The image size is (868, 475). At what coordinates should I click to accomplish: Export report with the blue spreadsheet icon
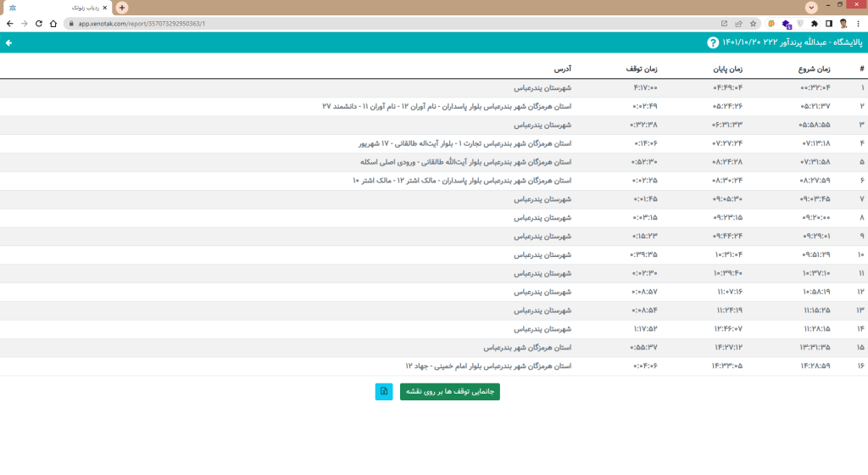click(x=384, y=391)
